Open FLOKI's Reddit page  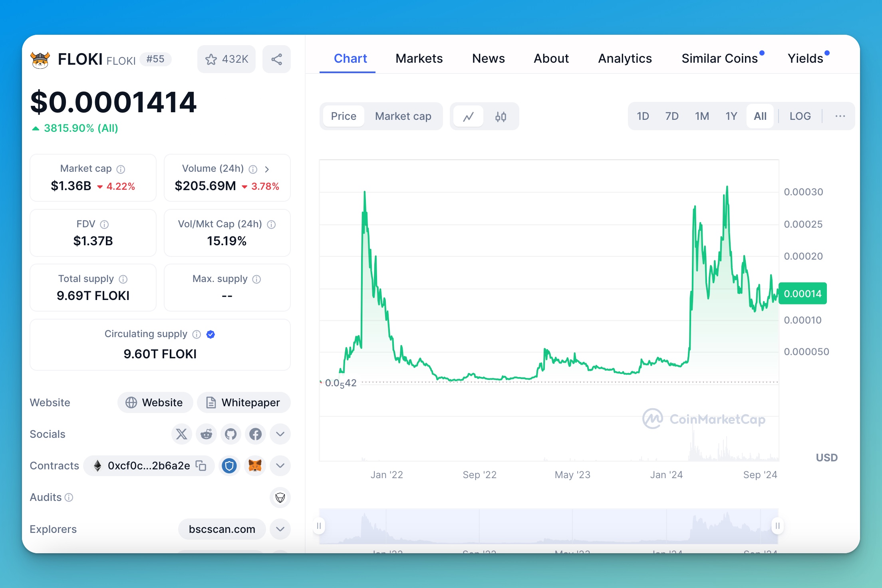(x=207, y=434)
